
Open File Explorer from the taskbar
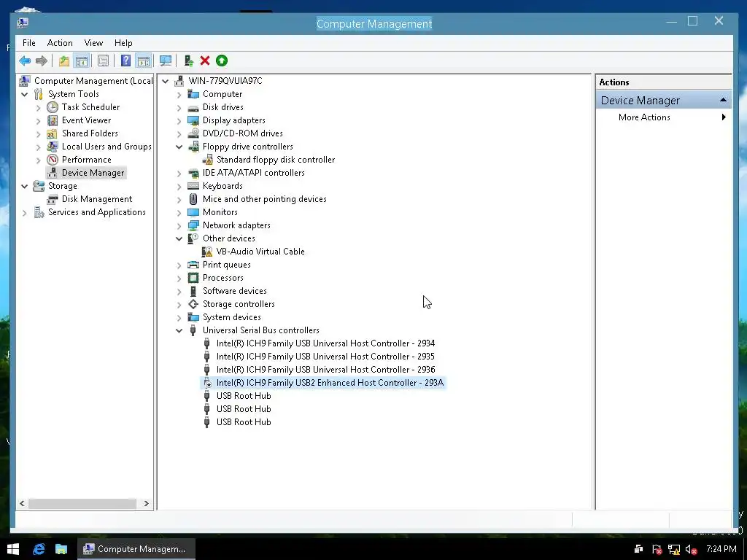click(61, 549)
